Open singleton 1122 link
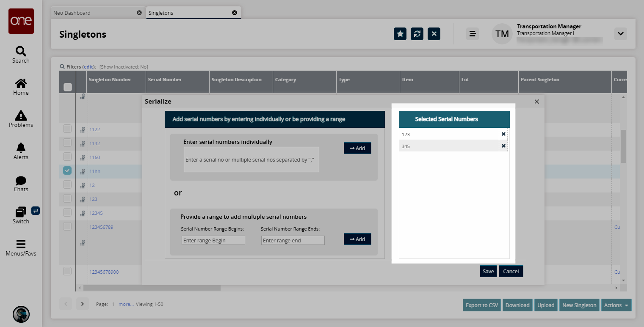The width and height of the screenshot is (644, 327). pos(95,129)
